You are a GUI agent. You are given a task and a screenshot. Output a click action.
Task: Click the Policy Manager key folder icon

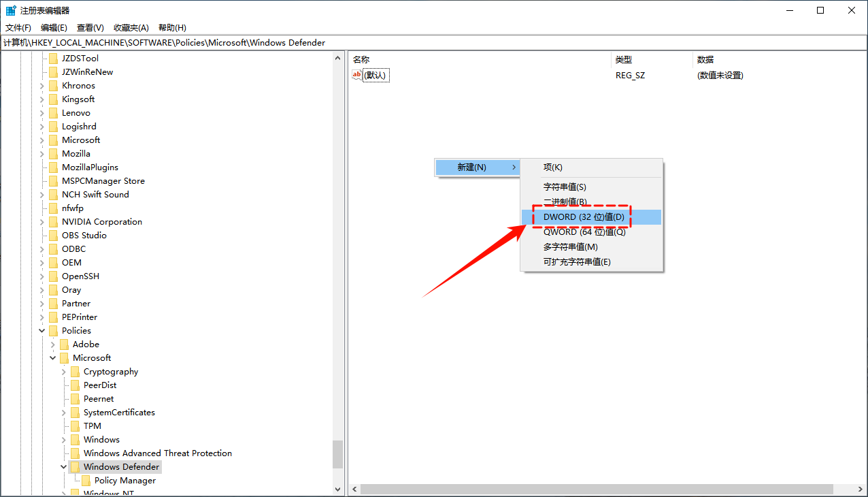click(x=86, y=480)
